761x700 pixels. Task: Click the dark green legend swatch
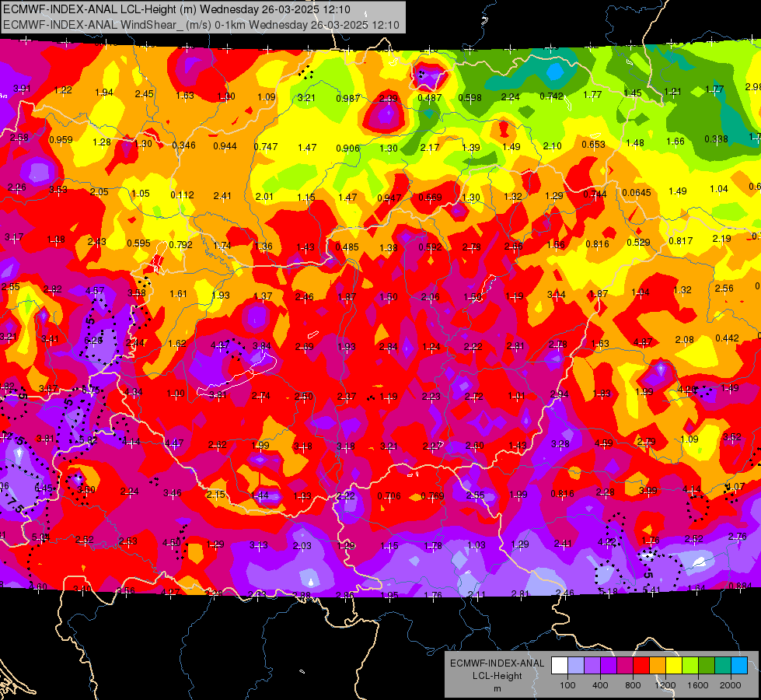707,666
